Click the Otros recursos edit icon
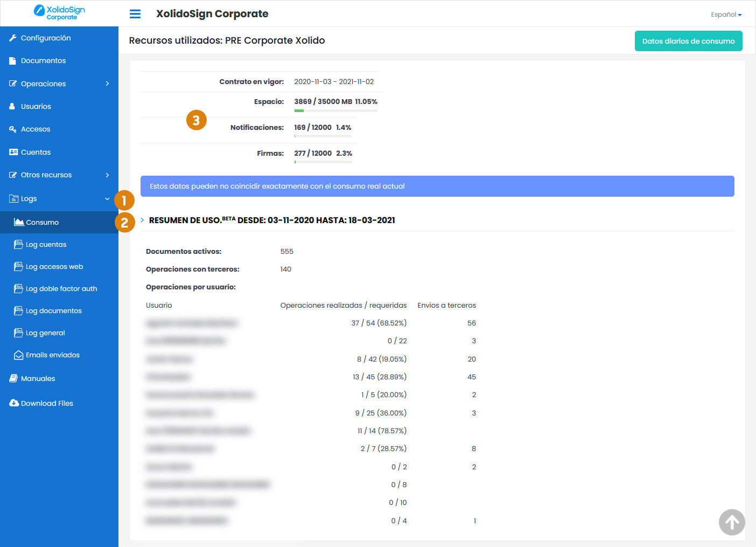 pos(13,175)
